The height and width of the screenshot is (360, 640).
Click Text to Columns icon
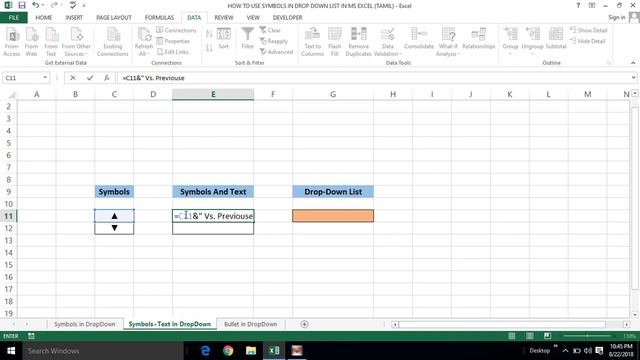point(312,42)
